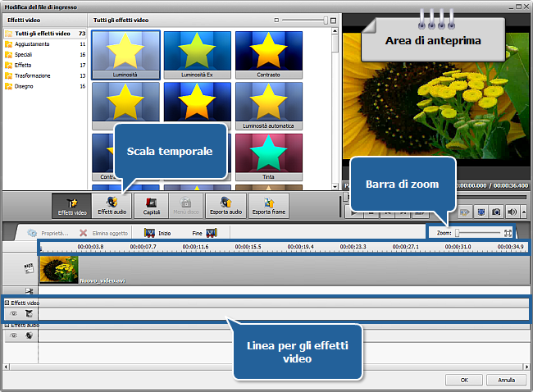Select the Contrasto effect thumbnail
The width and height of the screenshot is (533, 392).
[268, 55]
